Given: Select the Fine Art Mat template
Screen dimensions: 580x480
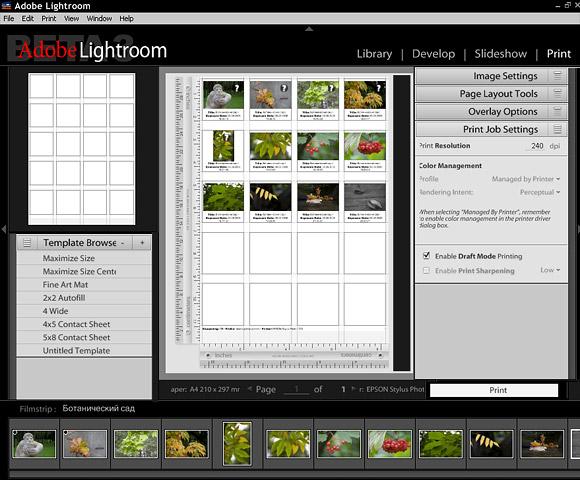Looking at the screenshot, I should (84, 285).
